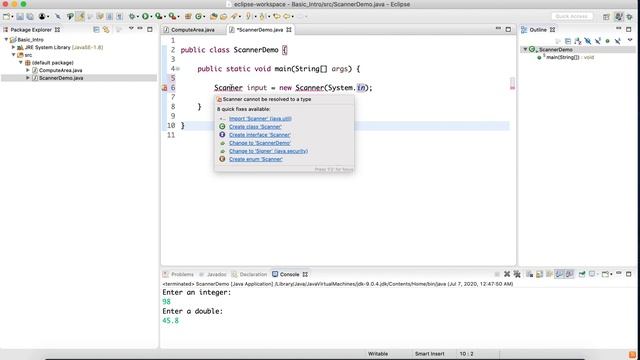The width and height of the screenshot is (640, 360).
Task: Expand ComputeArea.java tree node
Action: (28, 70)
